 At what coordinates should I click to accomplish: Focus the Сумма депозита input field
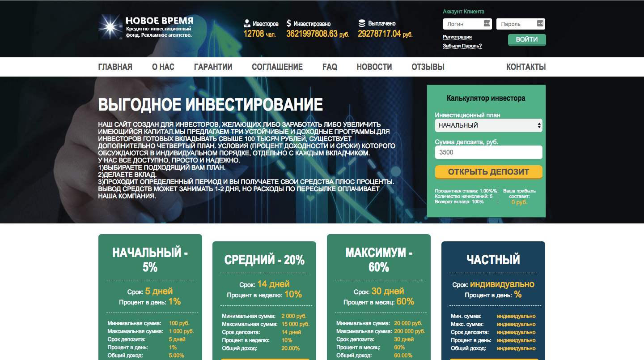coord(488,152)
